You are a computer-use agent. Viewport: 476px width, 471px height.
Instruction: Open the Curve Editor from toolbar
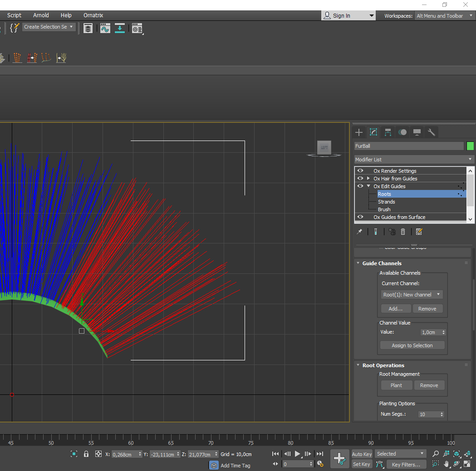[105, 28]
